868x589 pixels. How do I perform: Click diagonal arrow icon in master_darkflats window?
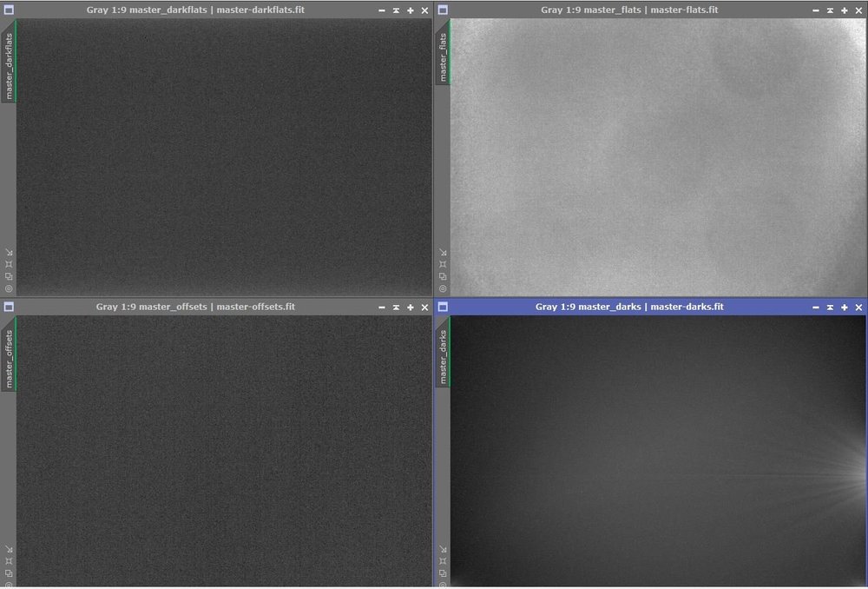point(9,253)
